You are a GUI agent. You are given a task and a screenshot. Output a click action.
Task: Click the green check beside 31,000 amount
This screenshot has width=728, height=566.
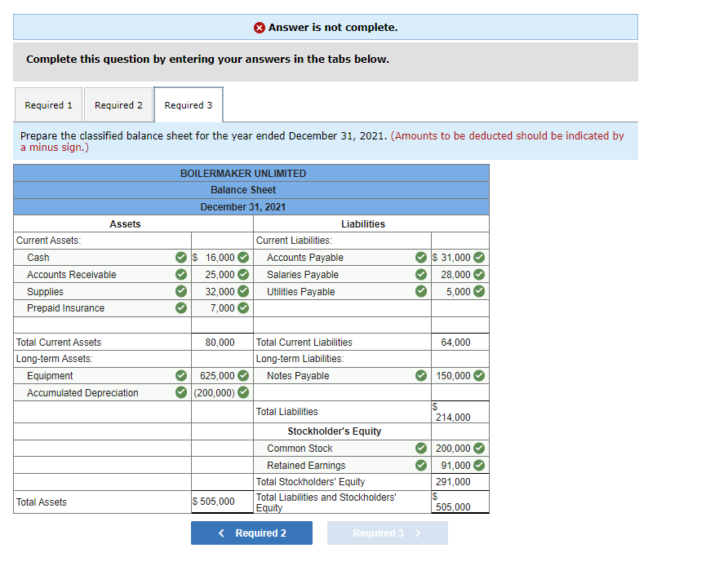click(479, 258)
